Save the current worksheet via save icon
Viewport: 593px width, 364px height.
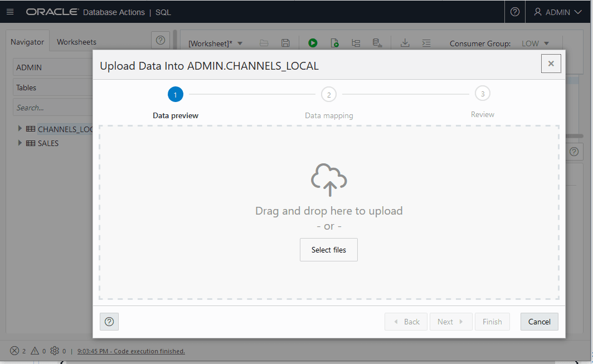(285, 43)
